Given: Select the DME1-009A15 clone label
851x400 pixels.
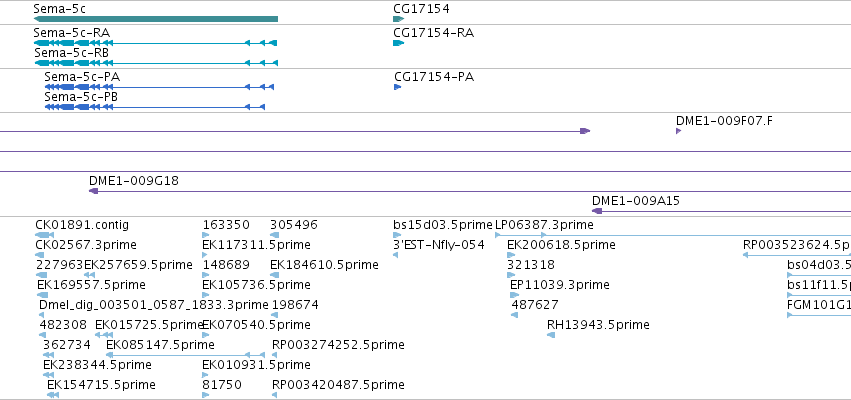Looking at the screenshot, I should tap(636, 201).
